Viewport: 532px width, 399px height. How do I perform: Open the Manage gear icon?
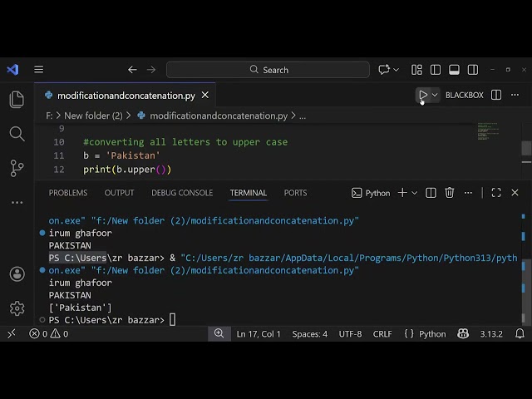(x=17, y=308)
